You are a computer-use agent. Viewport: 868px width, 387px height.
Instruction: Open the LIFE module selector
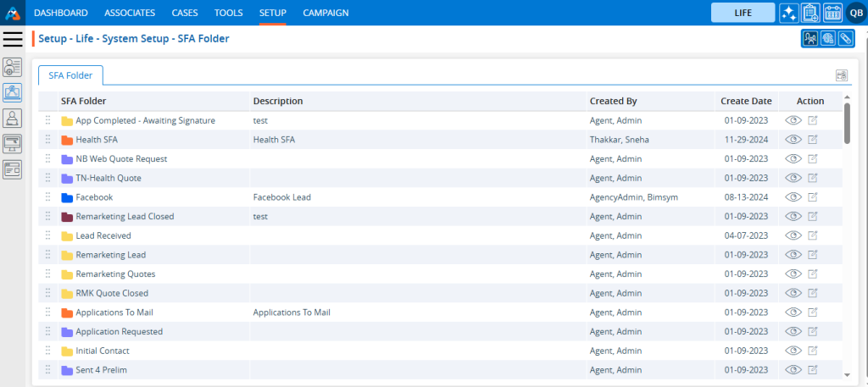[x=743, y=13]
